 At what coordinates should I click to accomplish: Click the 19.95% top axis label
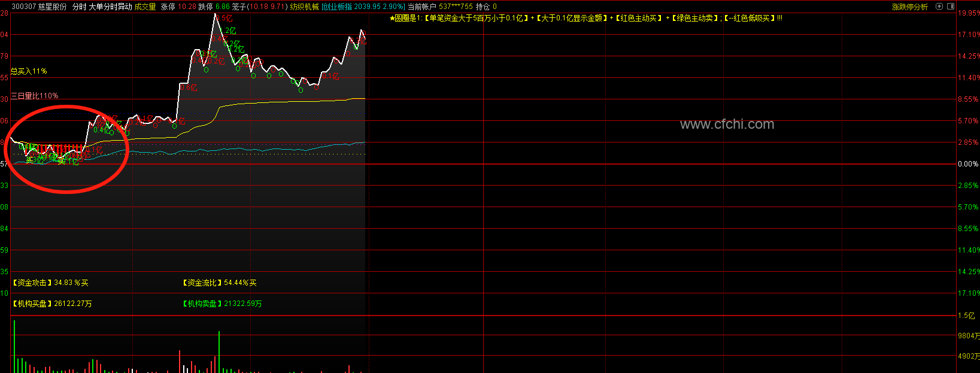pos(969,13)
